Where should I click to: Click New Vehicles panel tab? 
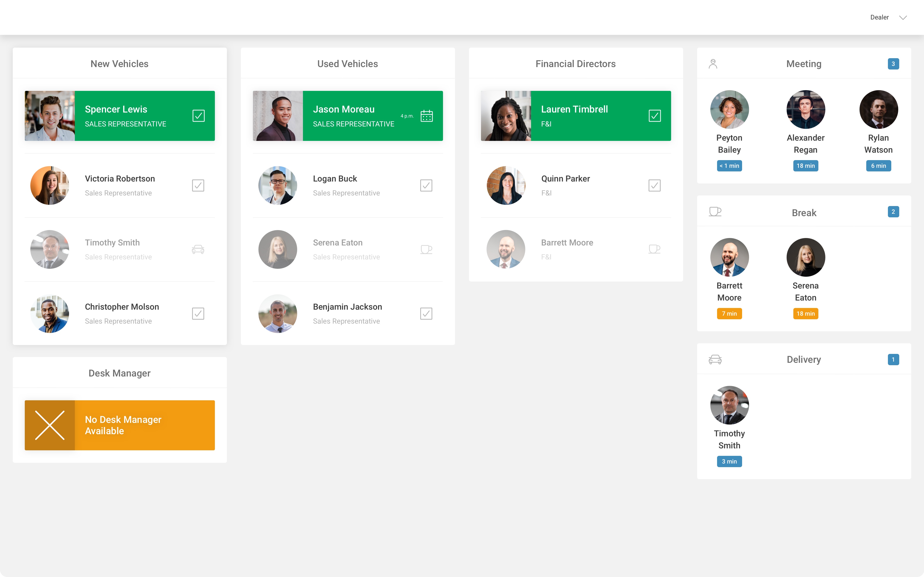click(x=120, y=64)
